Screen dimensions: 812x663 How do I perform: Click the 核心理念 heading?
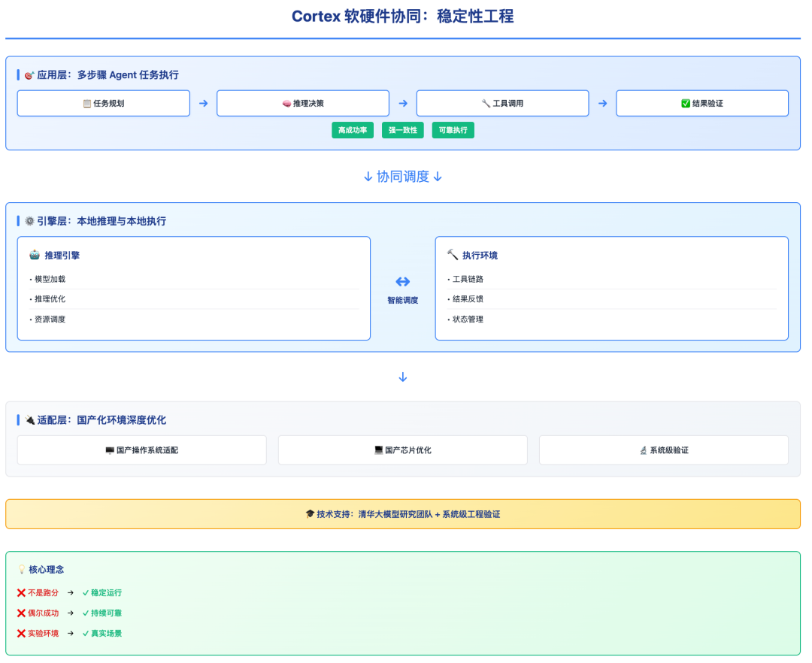(46, 569)
